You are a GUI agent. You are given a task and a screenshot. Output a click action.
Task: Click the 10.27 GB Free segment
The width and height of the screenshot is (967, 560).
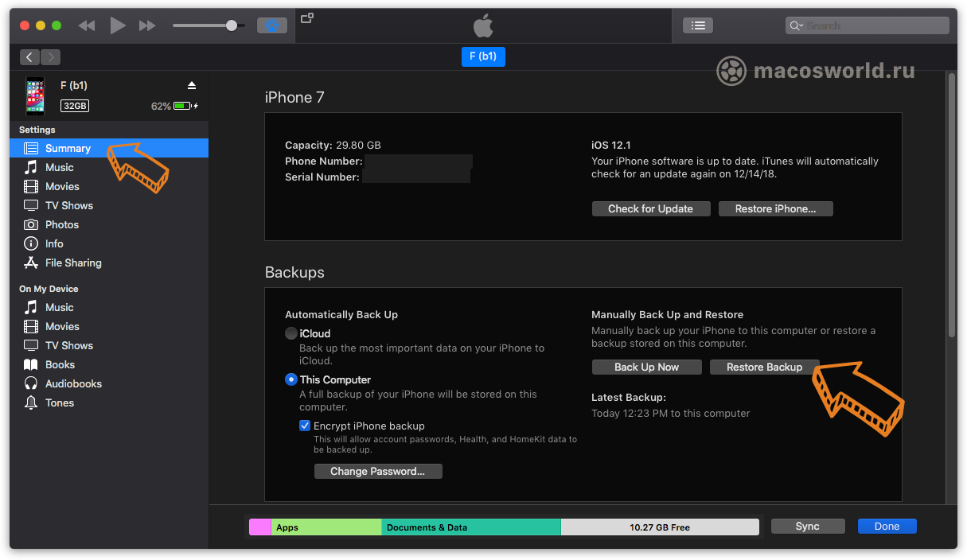click(660, 527)
